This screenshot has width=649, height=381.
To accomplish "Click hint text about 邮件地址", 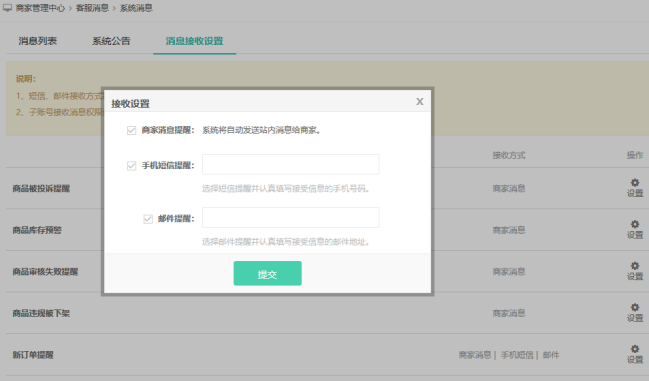I will [x=286, y=242].
